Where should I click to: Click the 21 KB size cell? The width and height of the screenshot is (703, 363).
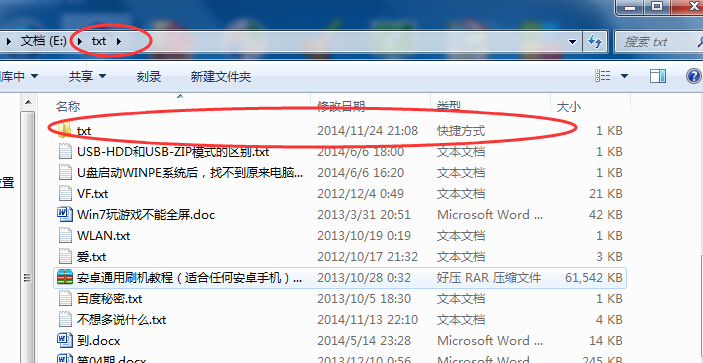click(x=606, y=194)
